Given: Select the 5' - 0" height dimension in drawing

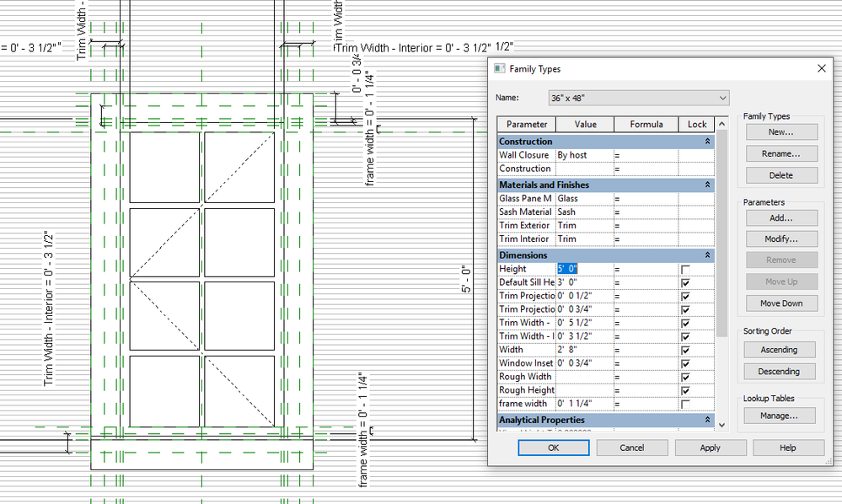Looking at the screenshot, I should (466, 279).
